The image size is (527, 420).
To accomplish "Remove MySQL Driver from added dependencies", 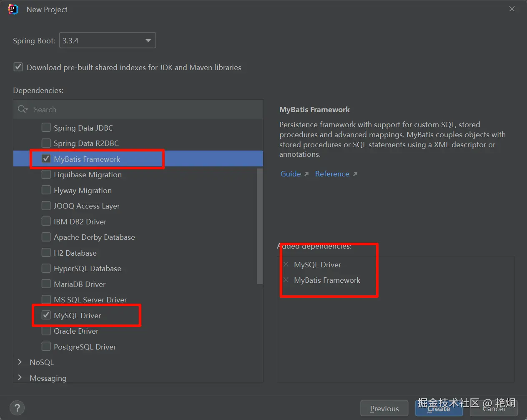I will 286,264.
